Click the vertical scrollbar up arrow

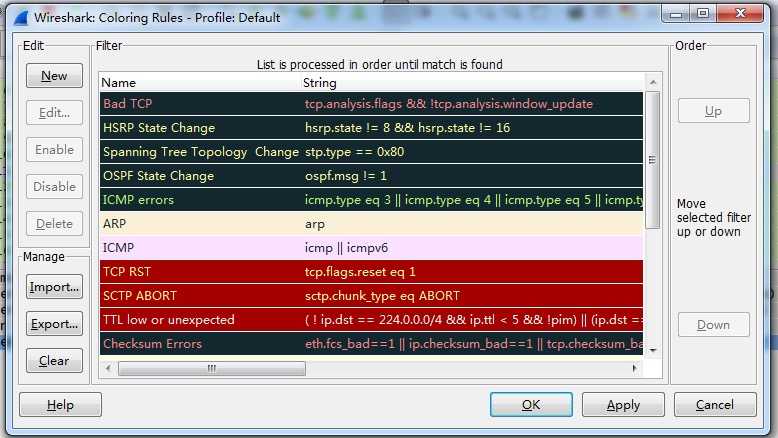tap(653, 82)
